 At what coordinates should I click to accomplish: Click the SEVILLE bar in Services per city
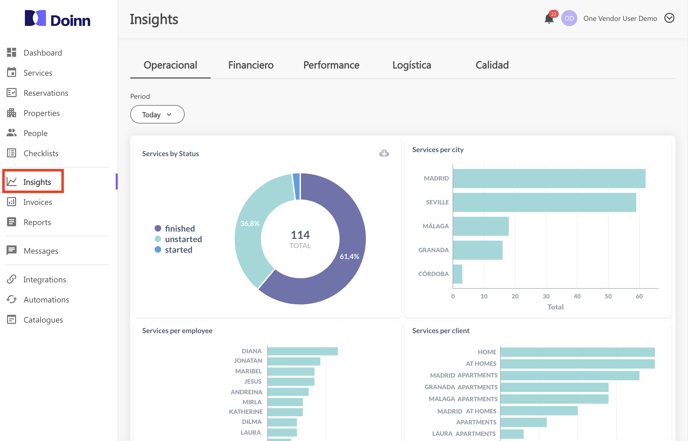(x=545, y=202)
